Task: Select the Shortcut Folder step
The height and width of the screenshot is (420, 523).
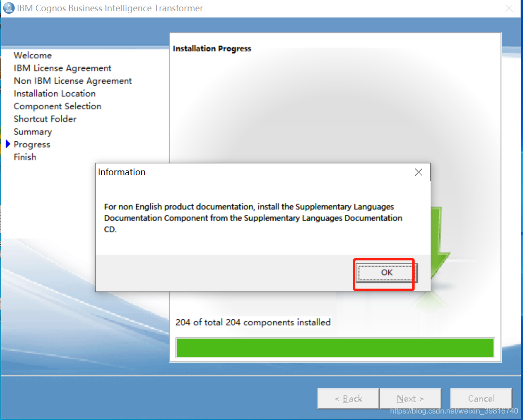Action: click(45, 119)
